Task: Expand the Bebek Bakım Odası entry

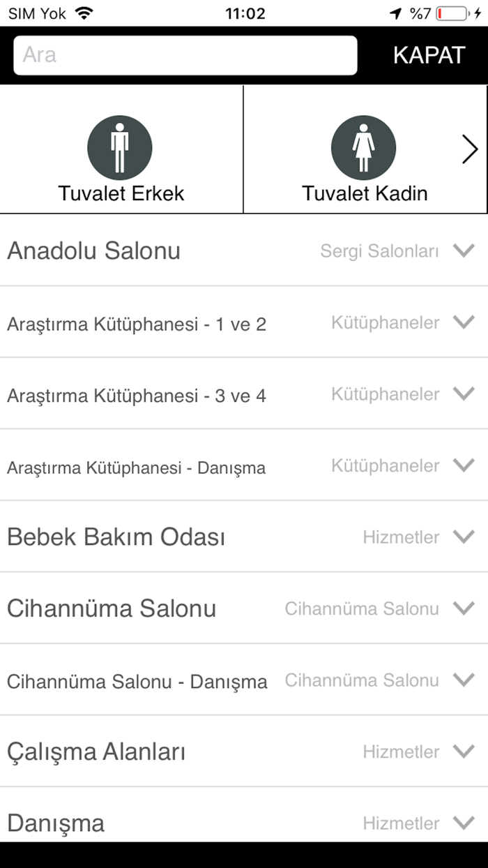Action: pos(463,537)
